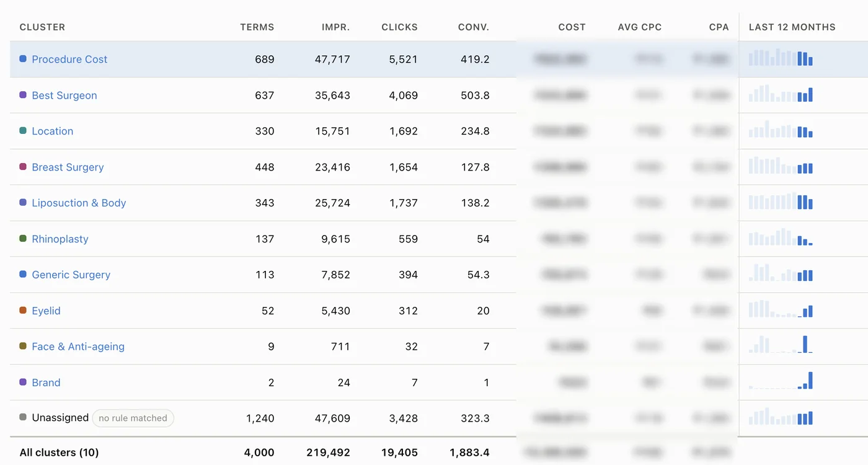Screen dimensions: 868x465
Task: Open the Rhinoplasty 12-month sparkline chart
Action: tap(781, 237)
